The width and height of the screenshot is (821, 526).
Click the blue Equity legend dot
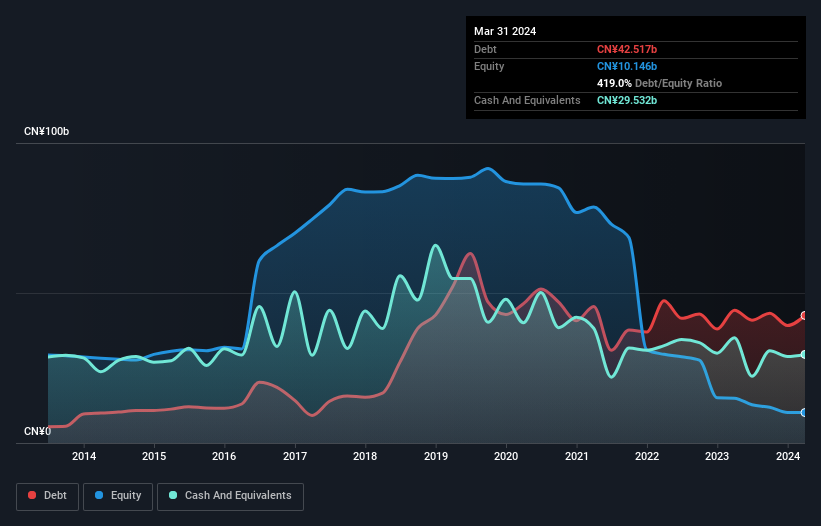pyautogui.click(x=99, y=495)
